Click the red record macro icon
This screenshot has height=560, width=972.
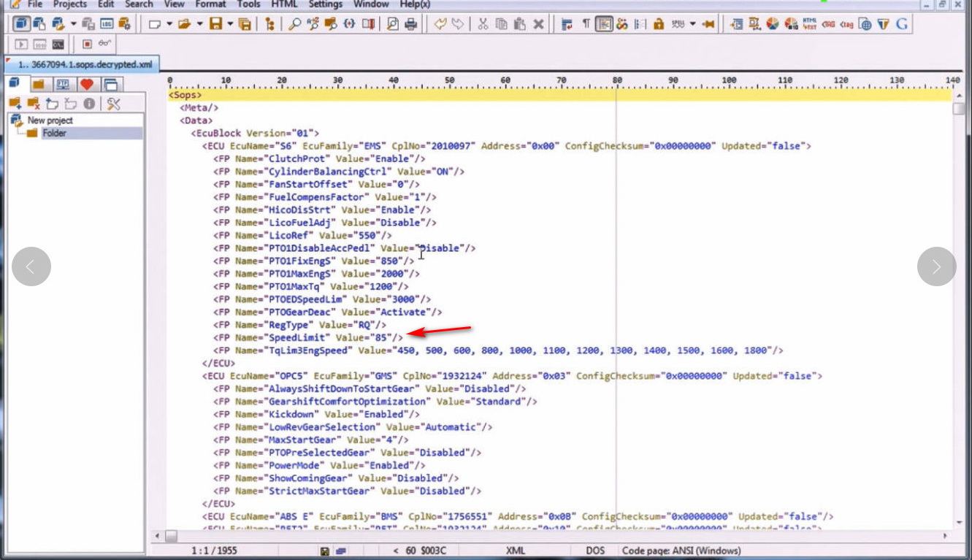coord(87,44)
